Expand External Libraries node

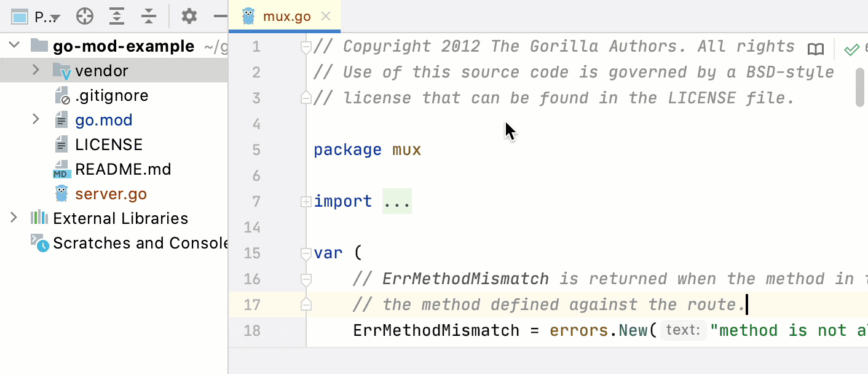[14, 218]
